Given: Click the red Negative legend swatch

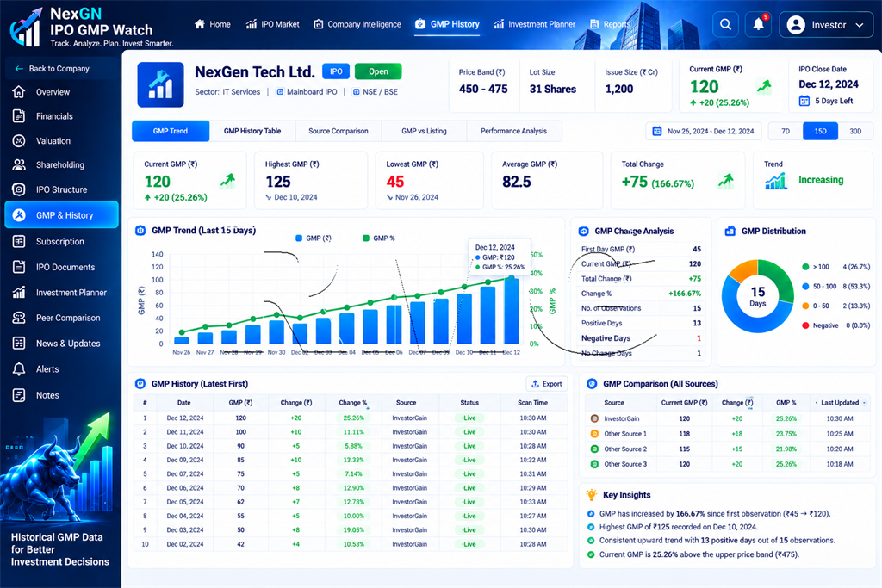Looking at the screenshot, I should click(805, 325).
